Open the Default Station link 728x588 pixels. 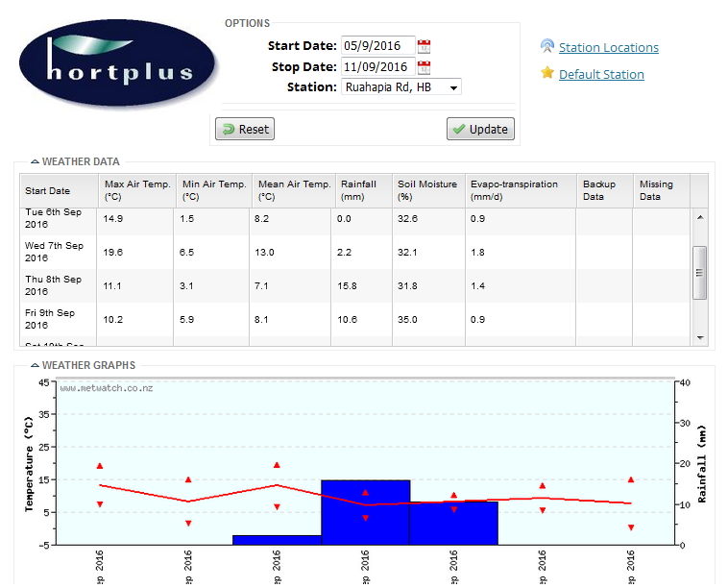click(601, 74)
